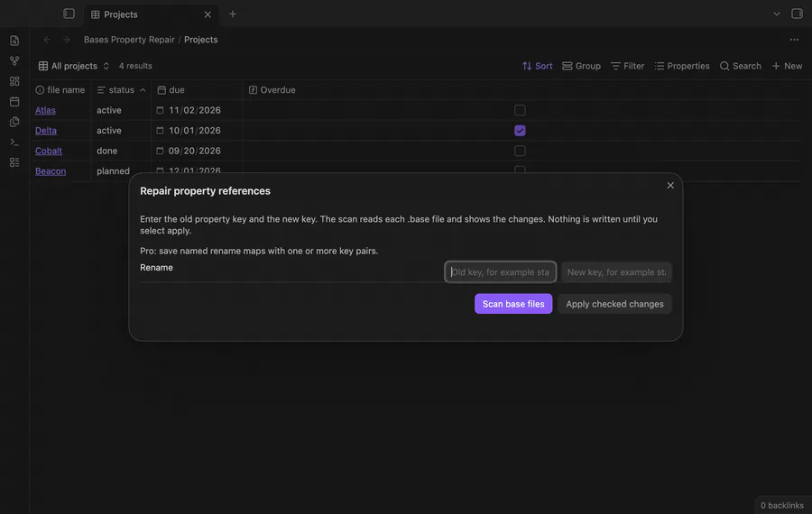Create a New entry

787,66
